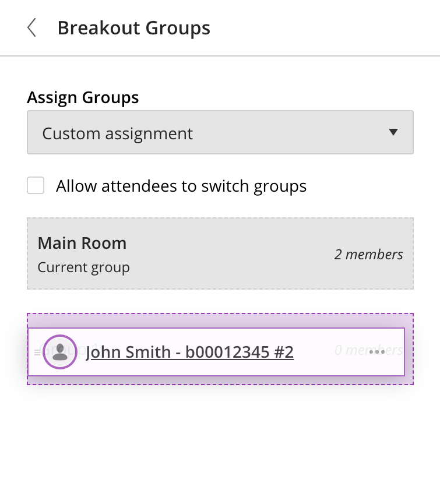Go back using the left chevron arrow
440x504 pixels.
tap(31, 27)
